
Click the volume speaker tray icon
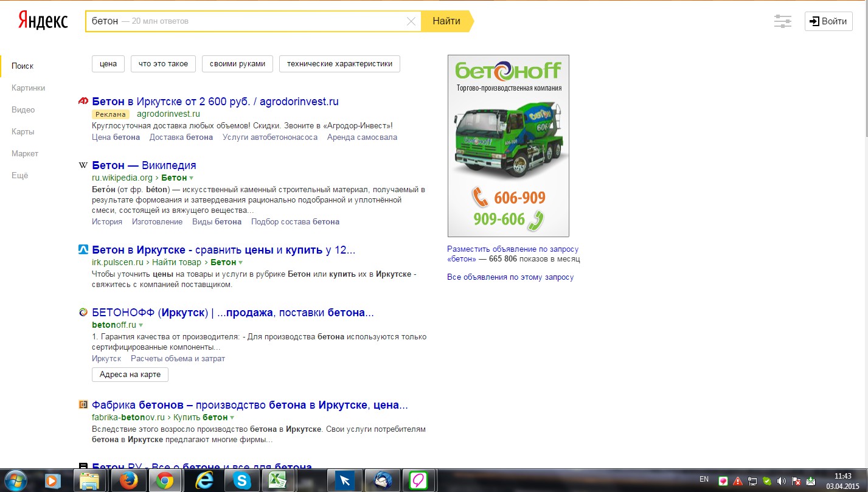782,481
